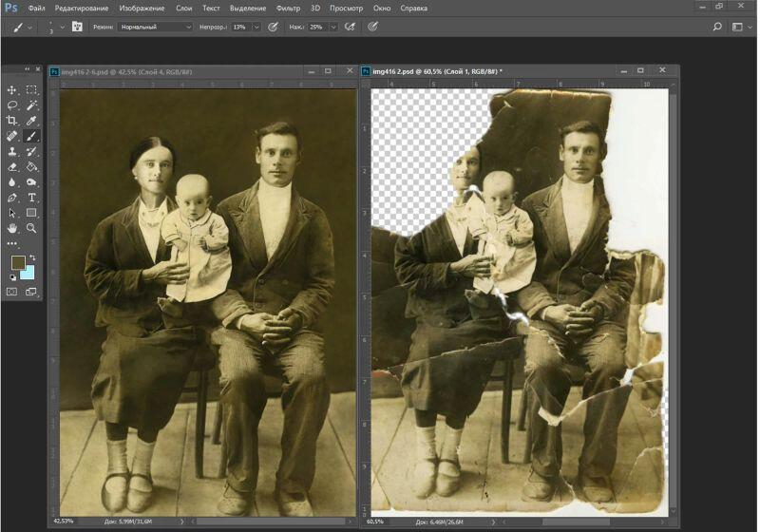
Task: Select the Lasso tool
Action: coord(12,105)
